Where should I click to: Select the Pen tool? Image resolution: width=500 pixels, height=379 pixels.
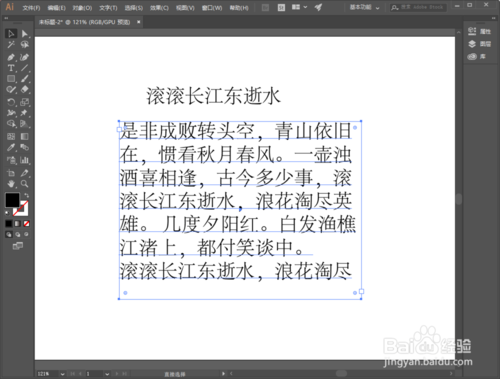tap(11, 57)
